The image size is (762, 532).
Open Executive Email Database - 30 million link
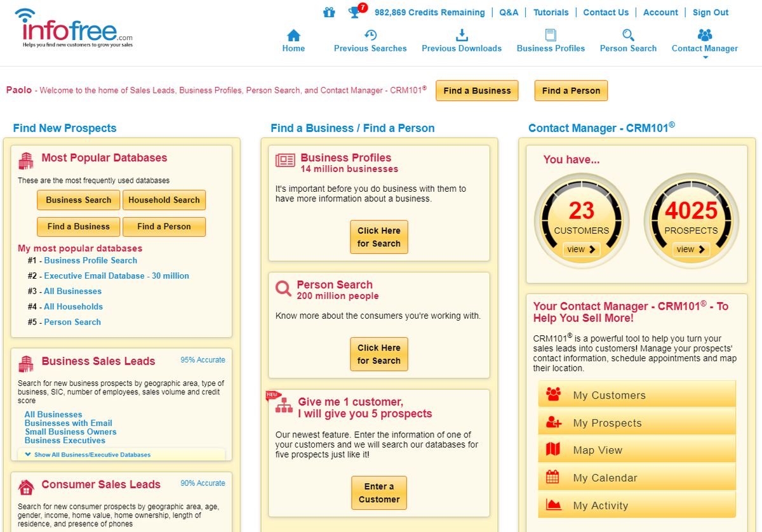pos(116,276)
